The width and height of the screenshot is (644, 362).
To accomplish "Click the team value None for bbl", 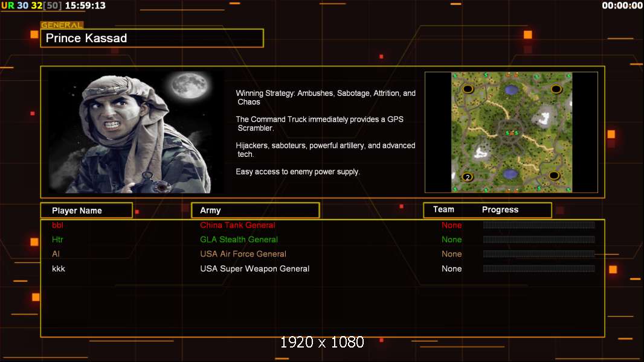I will point(451,225).
